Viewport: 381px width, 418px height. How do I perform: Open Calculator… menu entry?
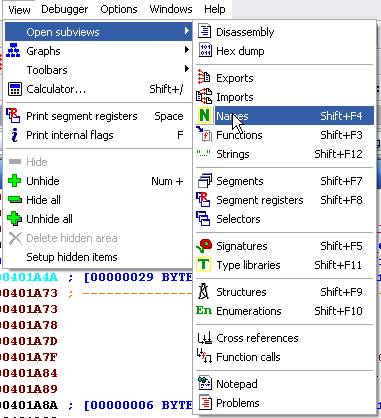tap(98, 89)
